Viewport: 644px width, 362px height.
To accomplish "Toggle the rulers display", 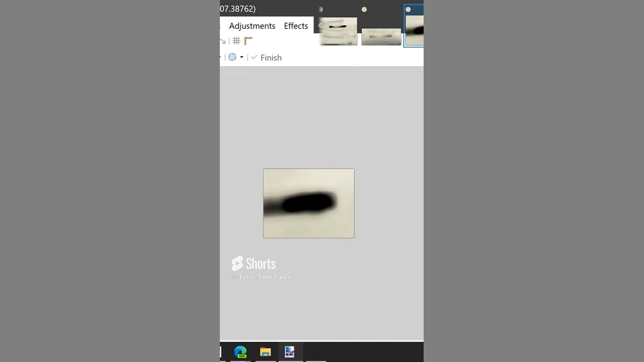I will [x=248, y=41].
